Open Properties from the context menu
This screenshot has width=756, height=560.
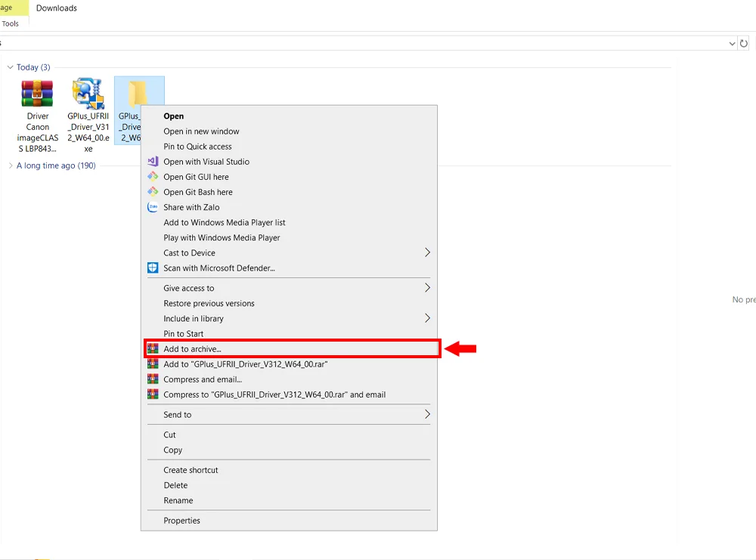pyautogui.click(x=289, y=521)
